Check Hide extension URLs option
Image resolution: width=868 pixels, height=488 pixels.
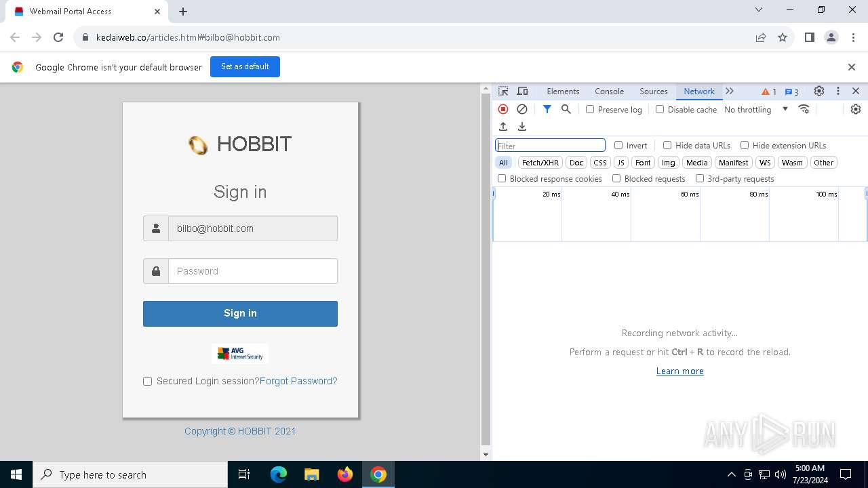point(745,145)
